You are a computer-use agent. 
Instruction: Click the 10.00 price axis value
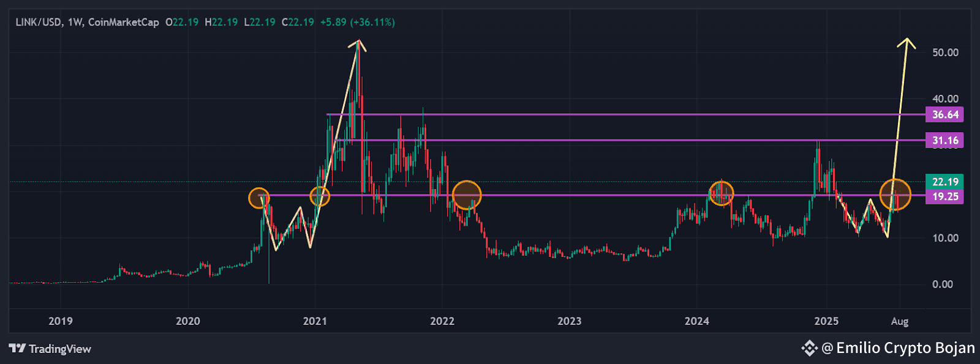[x=945, y=238]
